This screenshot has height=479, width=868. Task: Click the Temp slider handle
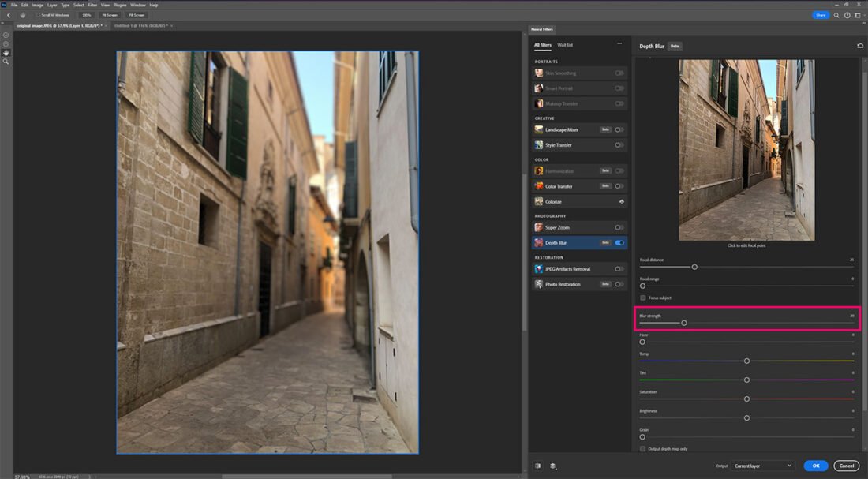point(746,361)
